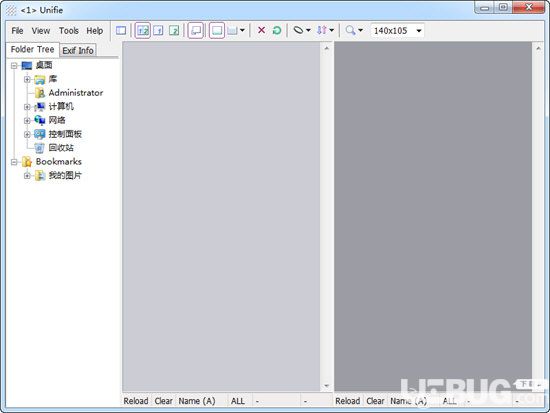
Task: Click the tag label icon
Action: tap(298, 30)
